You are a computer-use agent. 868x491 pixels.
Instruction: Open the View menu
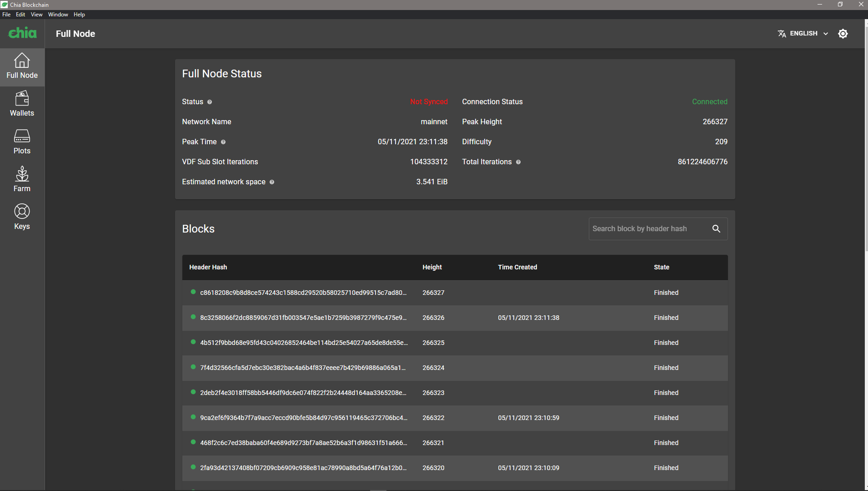[x=36, y=15]
